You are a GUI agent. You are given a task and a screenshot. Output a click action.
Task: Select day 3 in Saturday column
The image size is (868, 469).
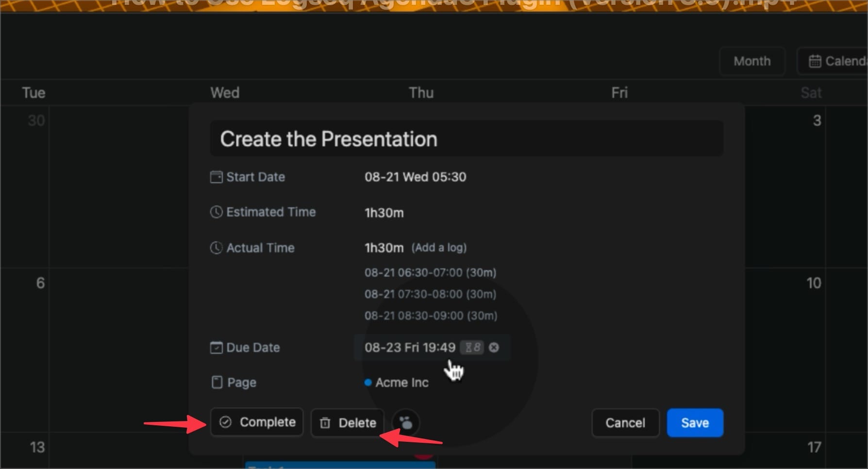point(817,120)
